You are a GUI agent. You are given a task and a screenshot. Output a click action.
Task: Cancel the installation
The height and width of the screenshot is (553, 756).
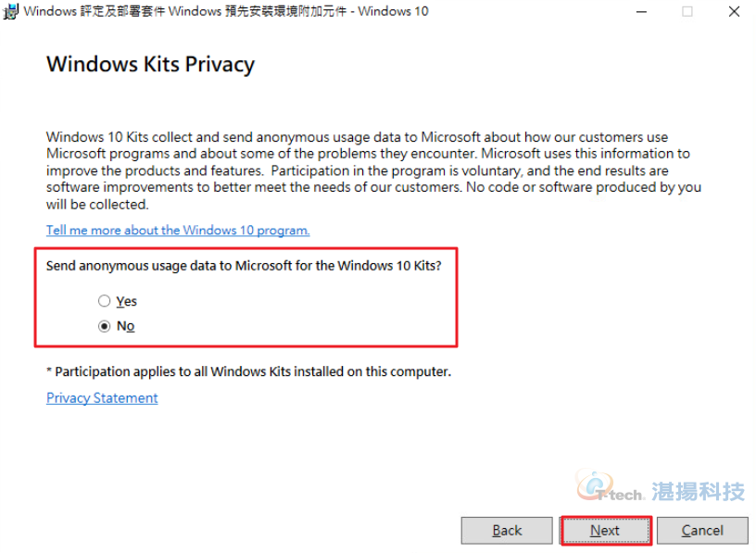point(702,531)
